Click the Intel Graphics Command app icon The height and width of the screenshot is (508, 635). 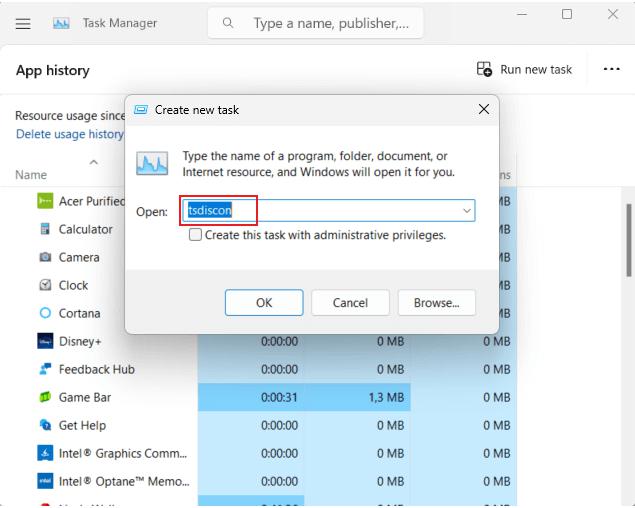(45, 453)
